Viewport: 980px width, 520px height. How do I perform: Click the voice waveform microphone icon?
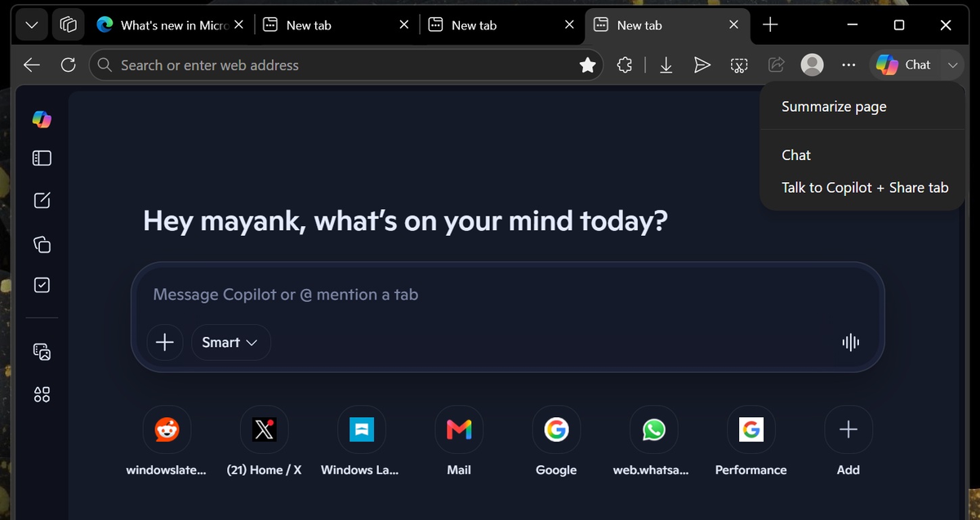(850, 342)
